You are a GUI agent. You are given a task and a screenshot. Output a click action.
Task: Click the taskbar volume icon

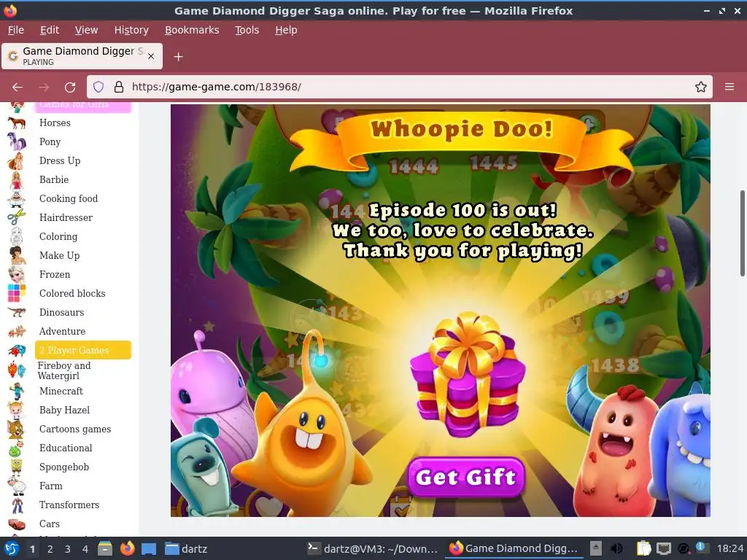617,548
